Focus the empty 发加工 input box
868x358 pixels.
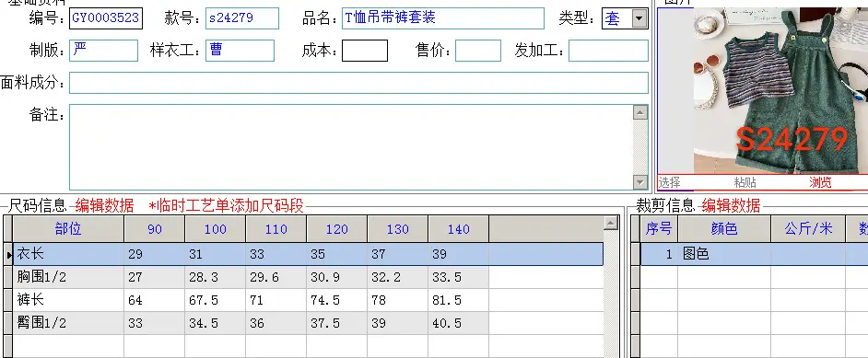click(608, 51)
